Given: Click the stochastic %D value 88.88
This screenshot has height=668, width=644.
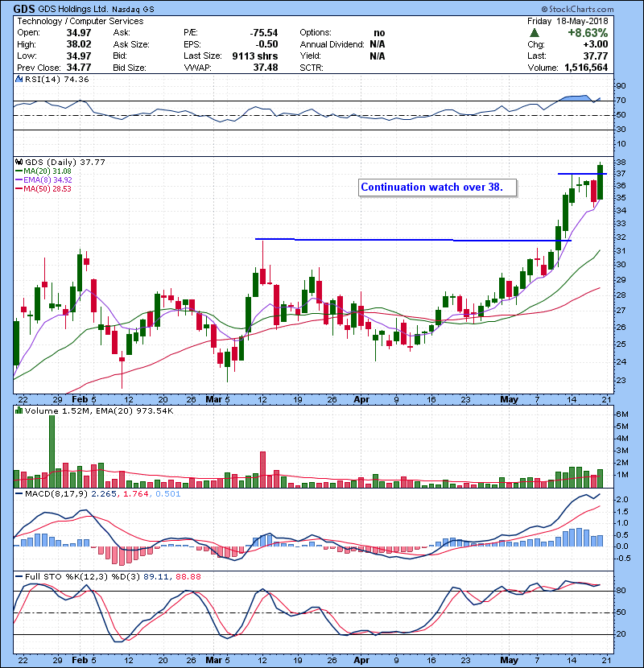Looking at the screenshot, I should tap(188, 576).
